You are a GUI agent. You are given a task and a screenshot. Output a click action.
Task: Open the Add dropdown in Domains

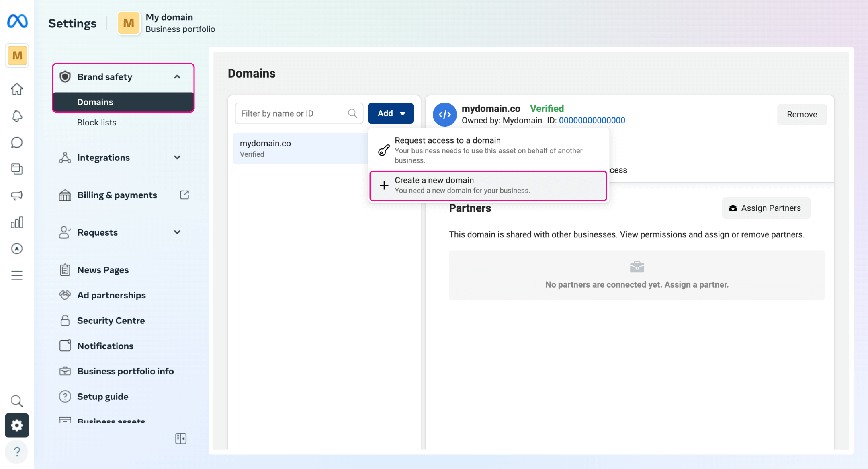[x=390, y=113]
